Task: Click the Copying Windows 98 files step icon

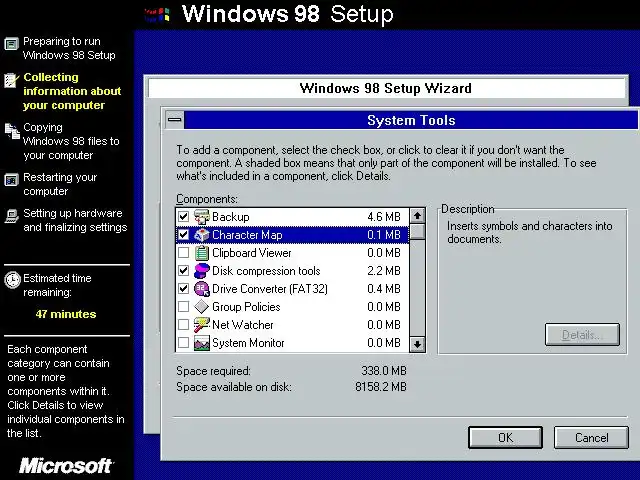Action: tap(12, 131)
